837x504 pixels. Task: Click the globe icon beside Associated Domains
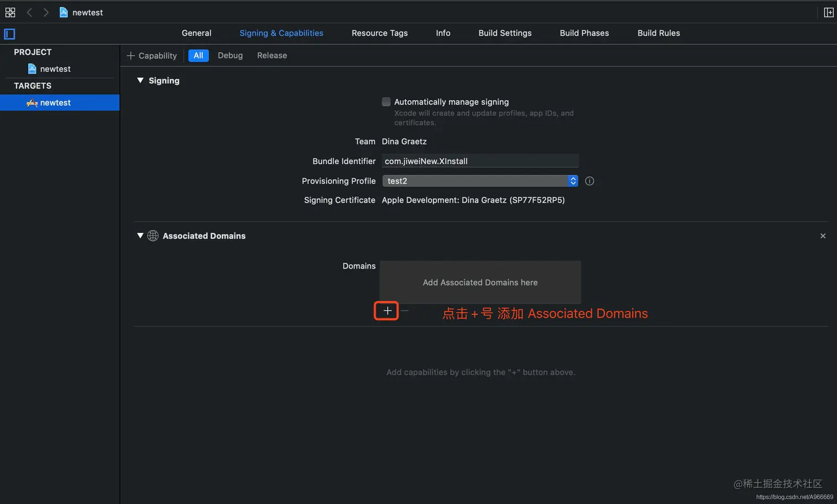[x=153, y=236]
